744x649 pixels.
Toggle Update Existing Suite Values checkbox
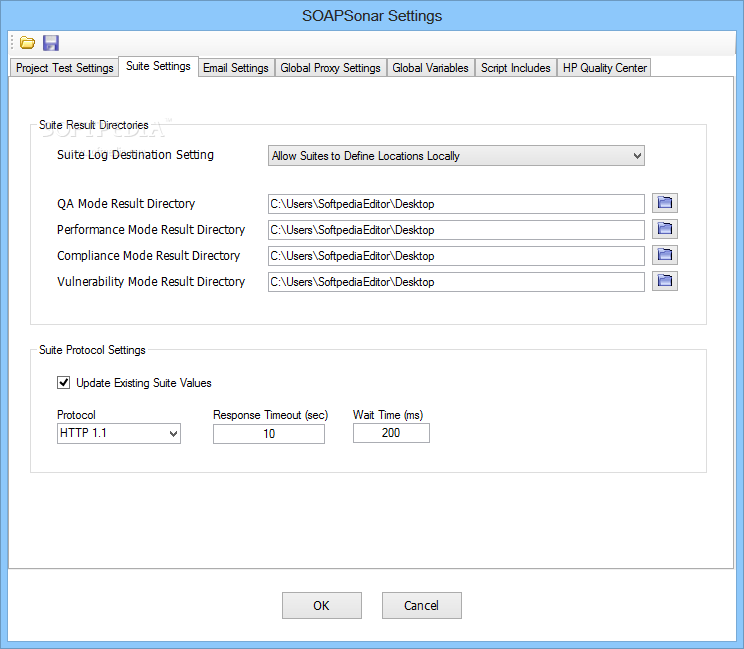[x=64, y=382]
